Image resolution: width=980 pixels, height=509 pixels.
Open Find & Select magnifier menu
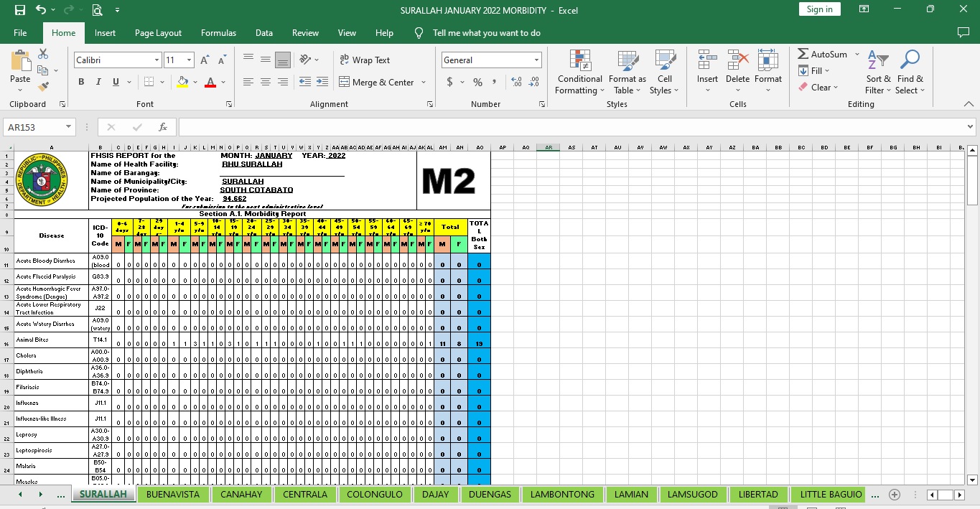pyautogui.click(x=910, y=72)
